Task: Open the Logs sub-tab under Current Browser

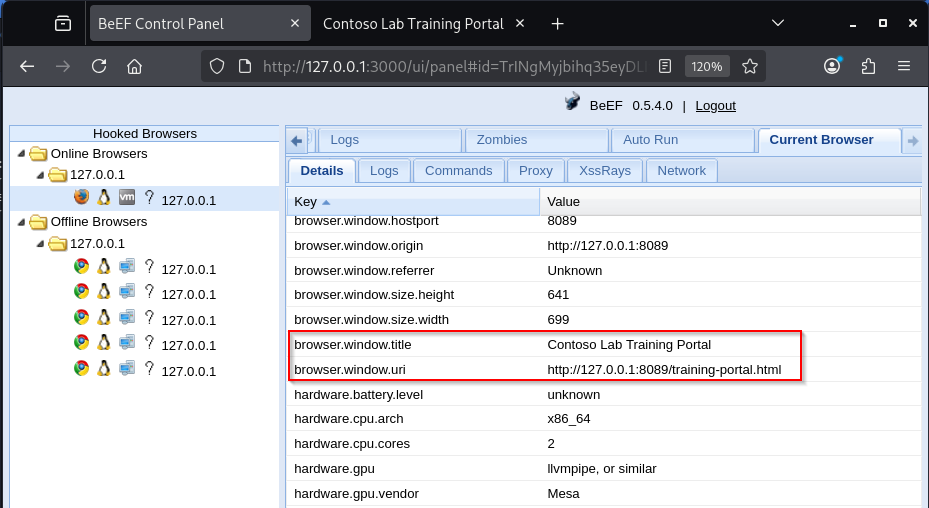Action: [384, 171]
